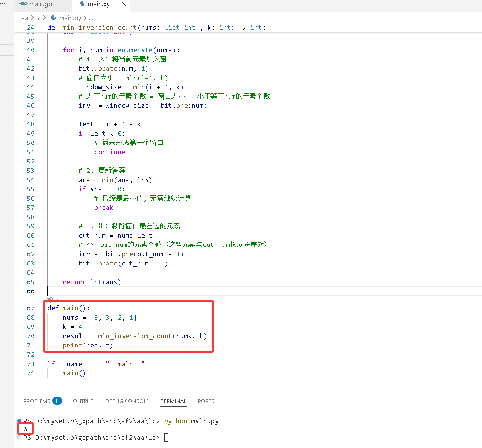
Task: Click 'out_num = nums[left]' on line 60
Action: [x=117, y=235]
